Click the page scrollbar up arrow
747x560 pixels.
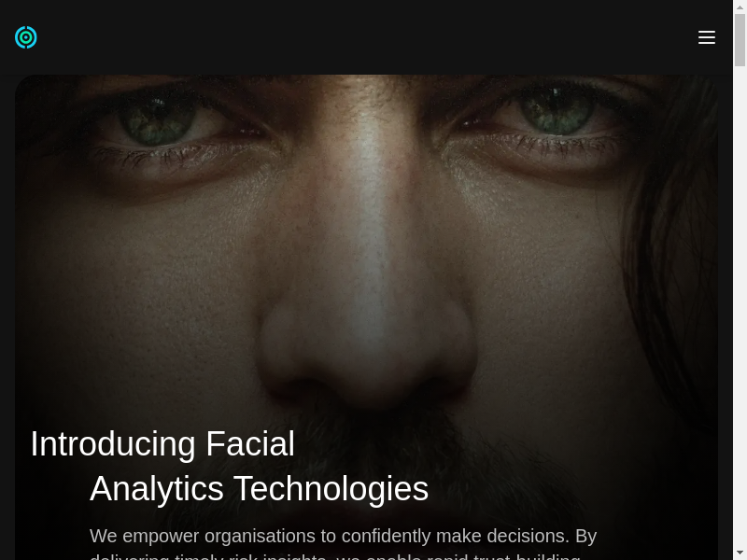(x=740, y=7)
